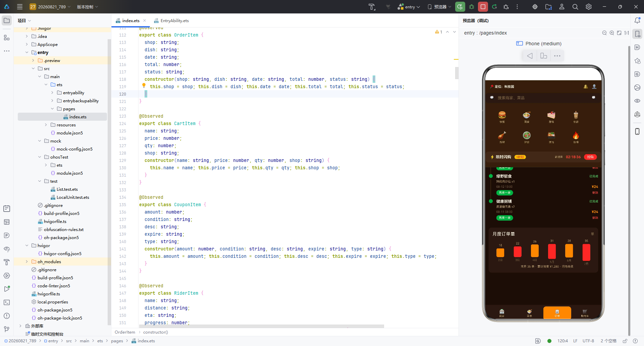
Task: Toggle the Previewer side panel icon
Action: point(637,34)
